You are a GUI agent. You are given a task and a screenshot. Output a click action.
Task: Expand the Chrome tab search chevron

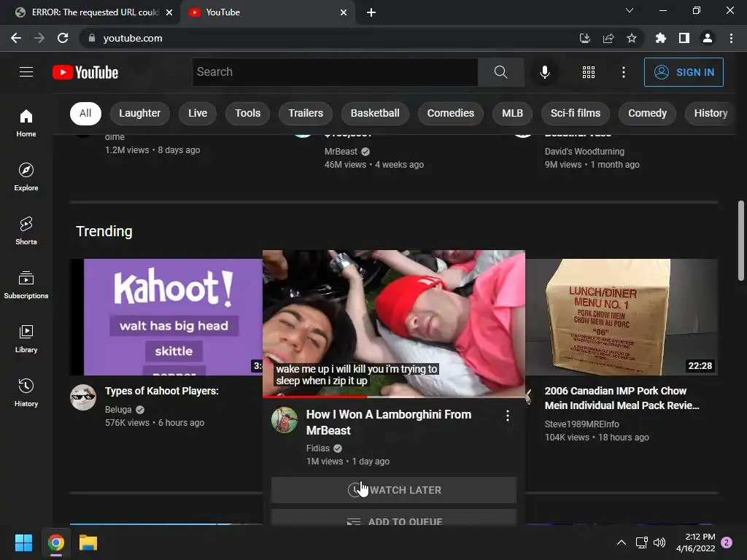click(x=630, y=10)
